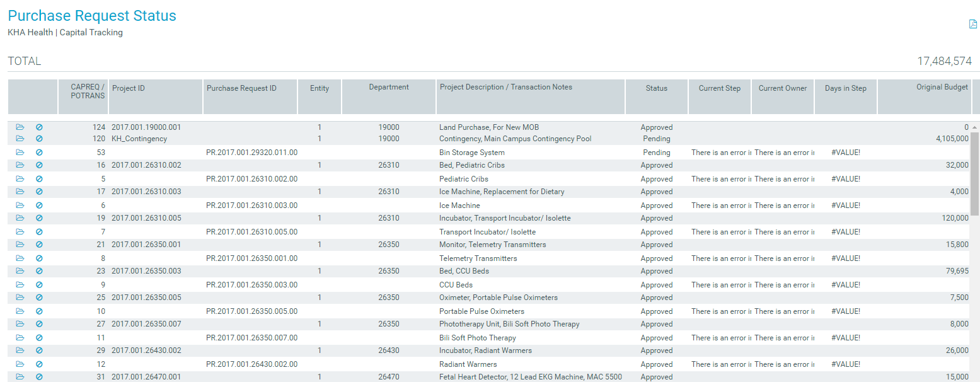The width and height of the screenshot is (980, 382).
Task: Click the Project ID column header
Action: pyautogui.click(x=156, y=96)
